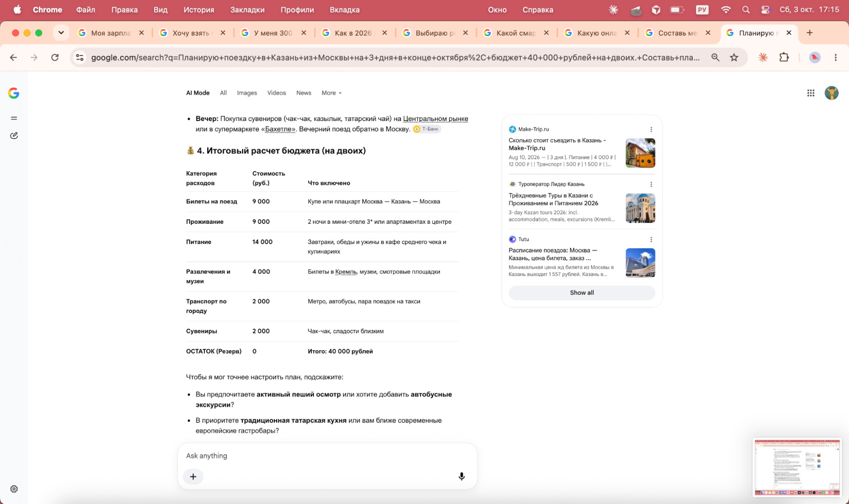The width and height of the screenshot is (849, 504).
Task: View site information in address bar
Action: click(x=79, y=57)
